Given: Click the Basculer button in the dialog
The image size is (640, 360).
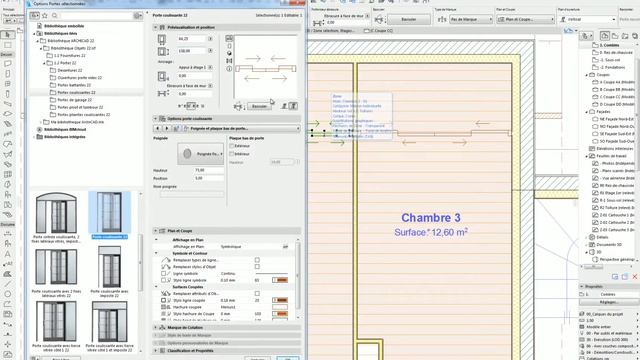Looking at the screenshot, I should [259, 107].
